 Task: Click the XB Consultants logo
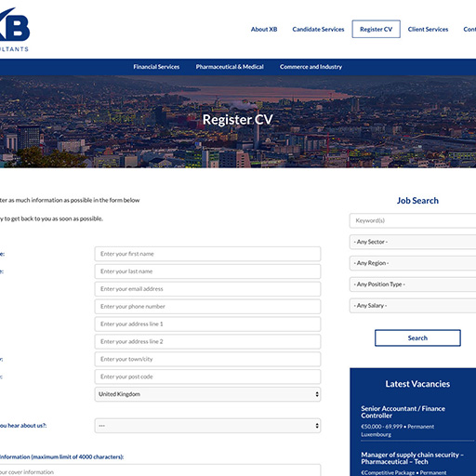(x=14, y=30)
